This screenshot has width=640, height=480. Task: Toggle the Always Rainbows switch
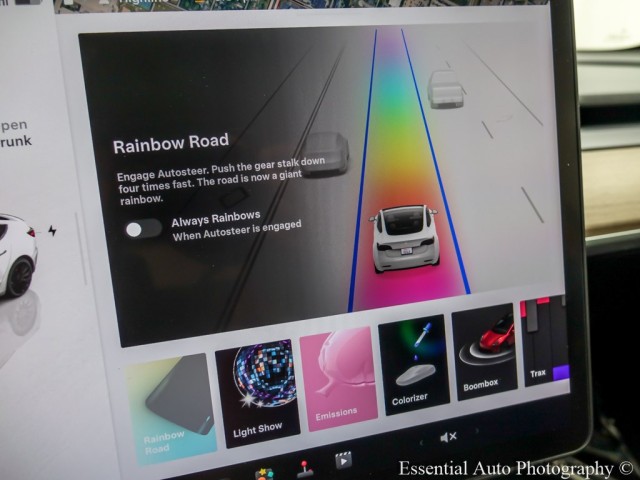coord(143,229)
